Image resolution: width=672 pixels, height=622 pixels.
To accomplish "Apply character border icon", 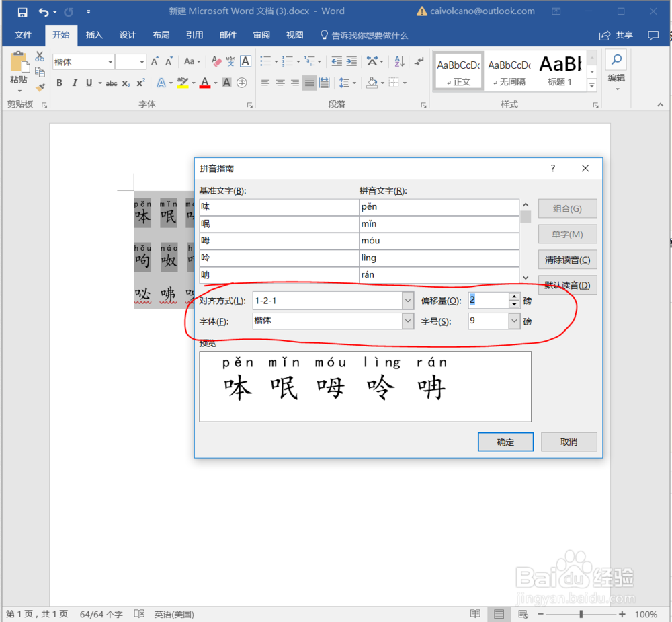I will click(245, 61).
